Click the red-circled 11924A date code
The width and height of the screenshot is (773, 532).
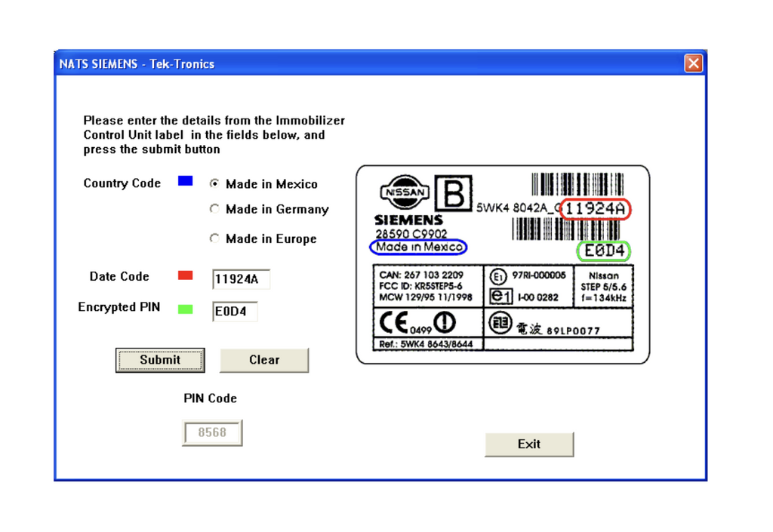(595, 209)
